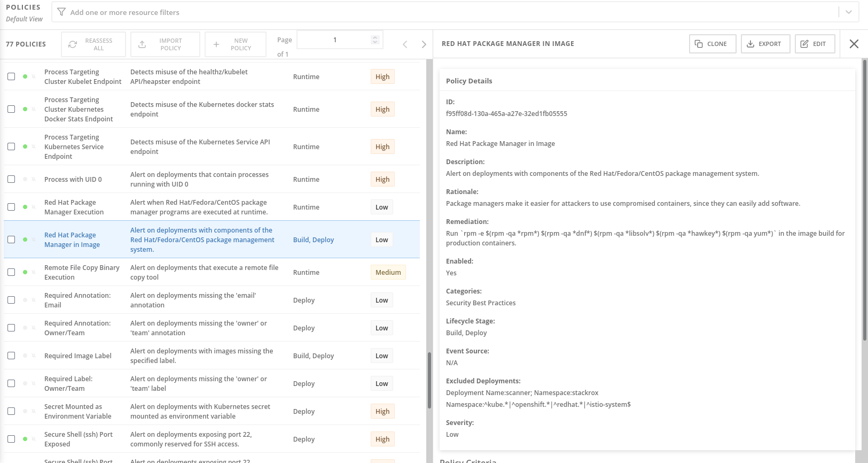Image resolution: width=868 pixels, height=463 pixels.
Task: Click the 77 Policies count label
Action: [x=26, y=44]
